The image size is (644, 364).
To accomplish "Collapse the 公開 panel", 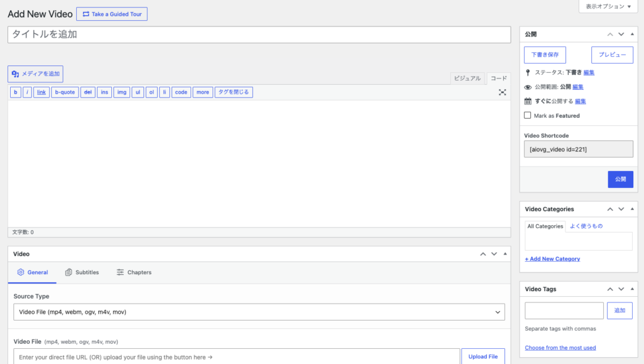I will coord(632,35).
